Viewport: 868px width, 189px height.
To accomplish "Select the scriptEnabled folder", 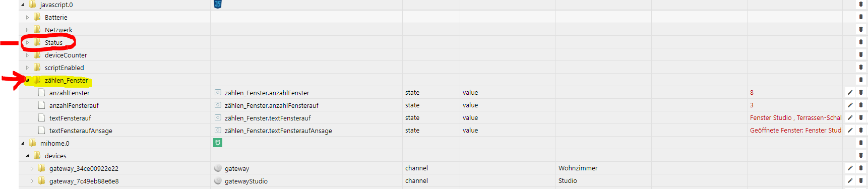I will click(x=64, y=68).
